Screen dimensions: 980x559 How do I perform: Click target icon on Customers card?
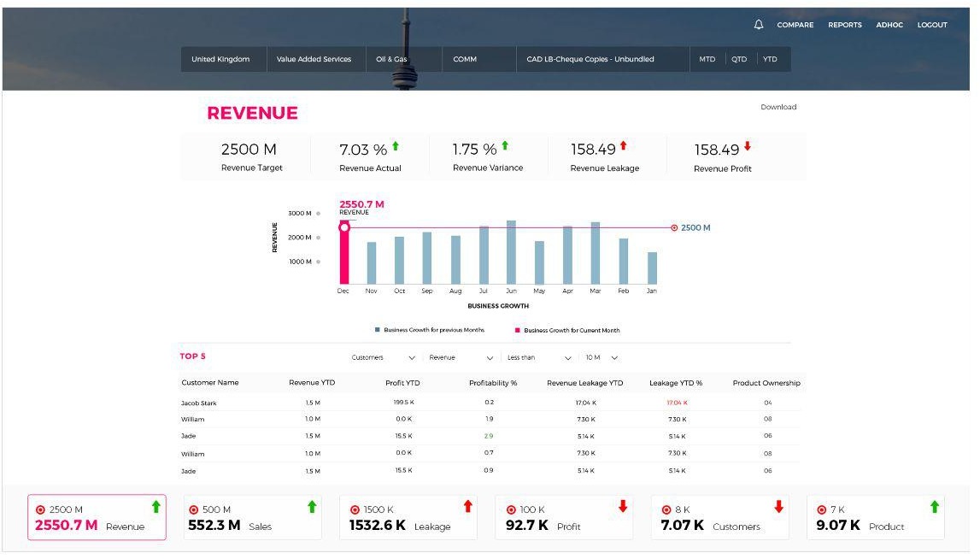coord(667,510)
